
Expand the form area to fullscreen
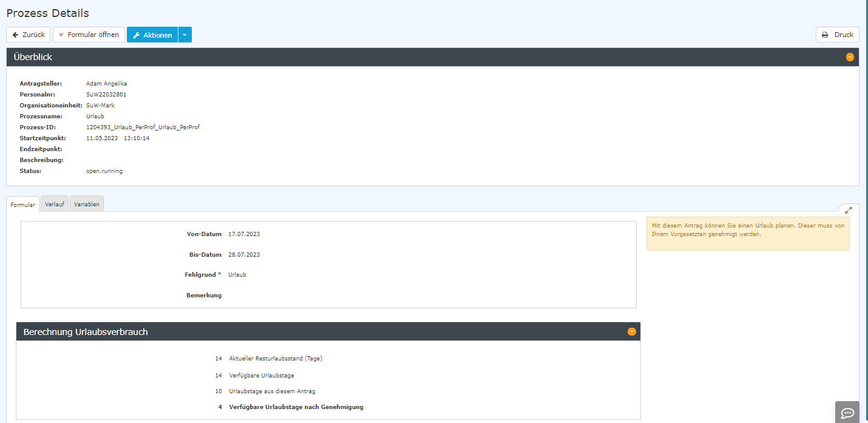849,210
